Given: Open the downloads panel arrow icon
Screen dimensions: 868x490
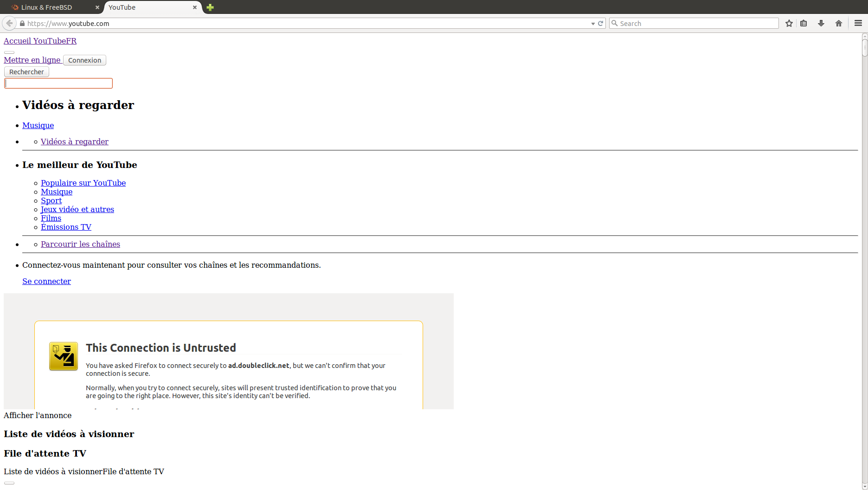Looking at the screenshot, I should point(821,23).
